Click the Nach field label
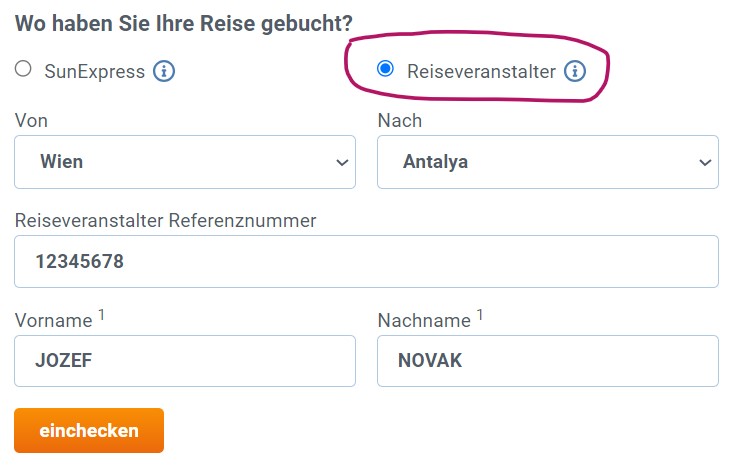 (x=400, y=121)
